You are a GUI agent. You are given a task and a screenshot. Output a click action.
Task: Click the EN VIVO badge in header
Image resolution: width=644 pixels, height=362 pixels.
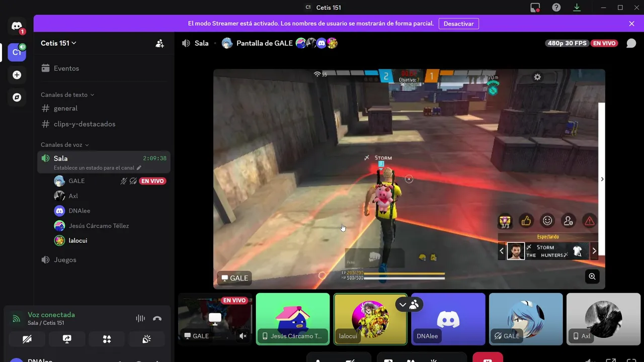click(x=604, y=43)
